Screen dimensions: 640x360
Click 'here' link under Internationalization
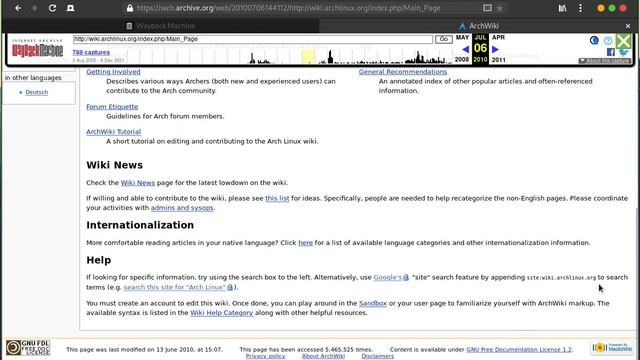coord(305,243)
